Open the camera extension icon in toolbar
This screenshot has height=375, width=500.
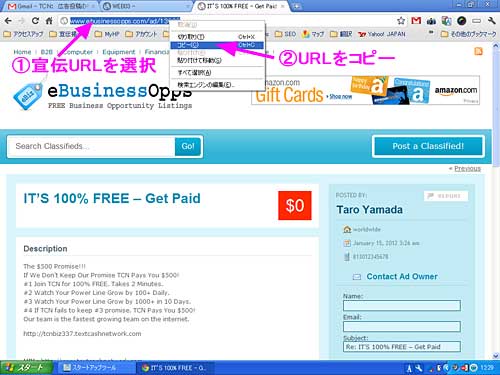coord(431,21)
